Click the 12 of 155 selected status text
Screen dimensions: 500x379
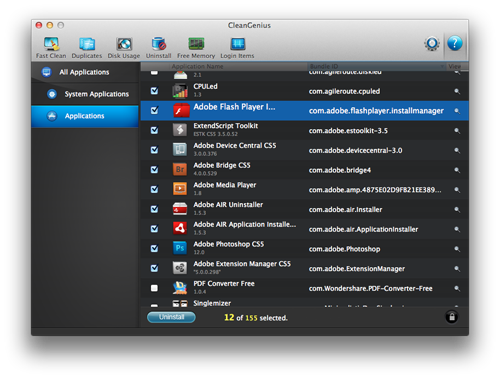point(256,318)
